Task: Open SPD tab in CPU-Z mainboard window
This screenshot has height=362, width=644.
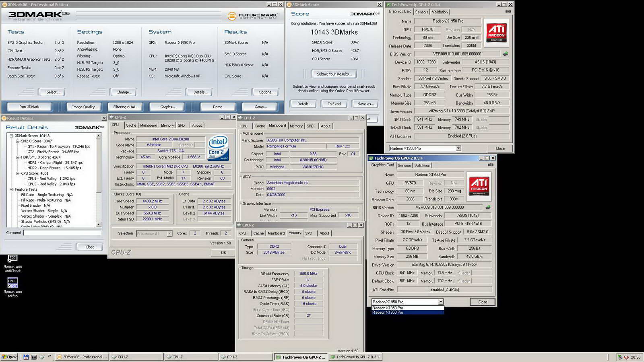Action: 310,126
